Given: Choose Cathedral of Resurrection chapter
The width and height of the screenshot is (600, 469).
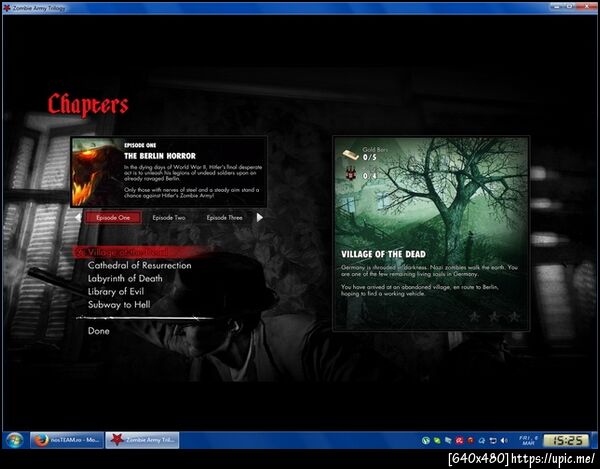Looking at the screenshot, I should [139, 265].
